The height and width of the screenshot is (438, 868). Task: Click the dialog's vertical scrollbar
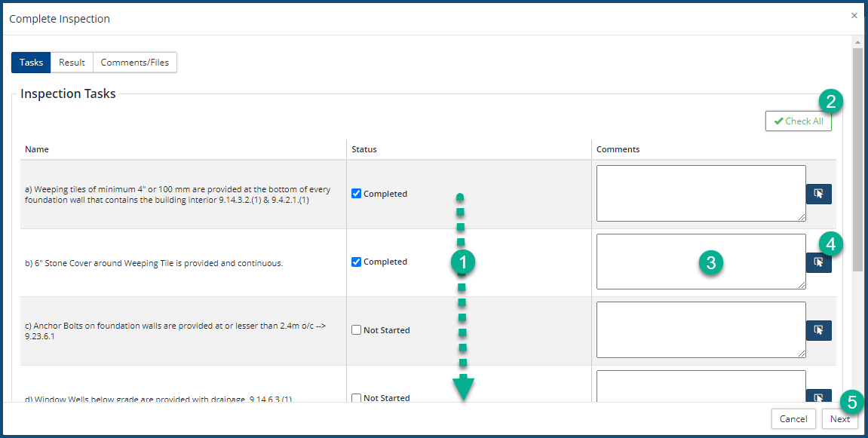point(857,160)
